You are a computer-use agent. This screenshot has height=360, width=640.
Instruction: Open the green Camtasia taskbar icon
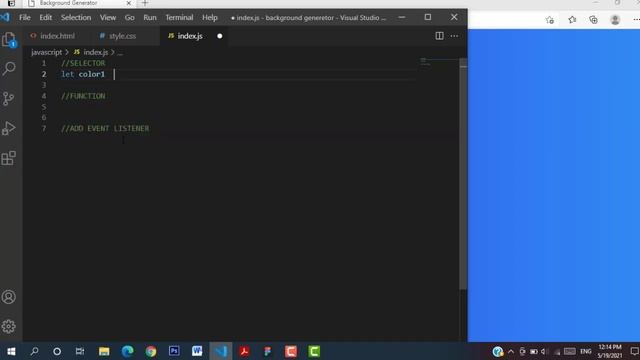[x=314, y=351]
